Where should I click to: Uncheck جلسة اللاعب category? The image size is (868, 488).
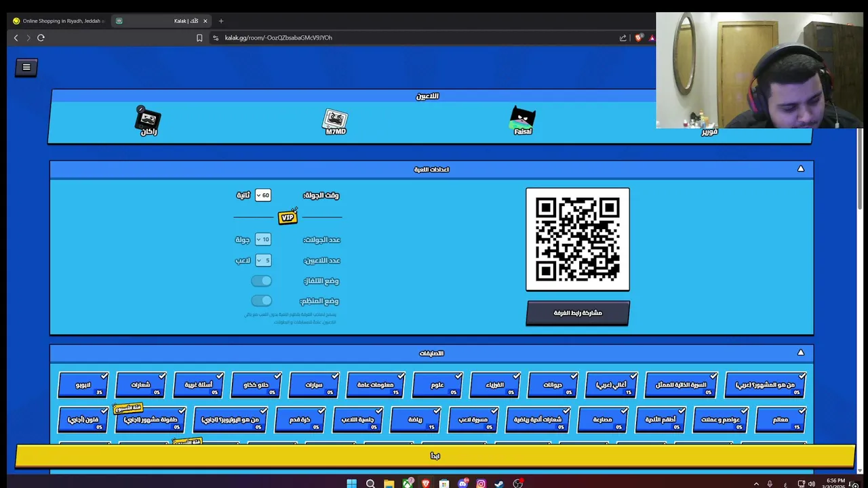pyautogui.click(x=358, y=420)
